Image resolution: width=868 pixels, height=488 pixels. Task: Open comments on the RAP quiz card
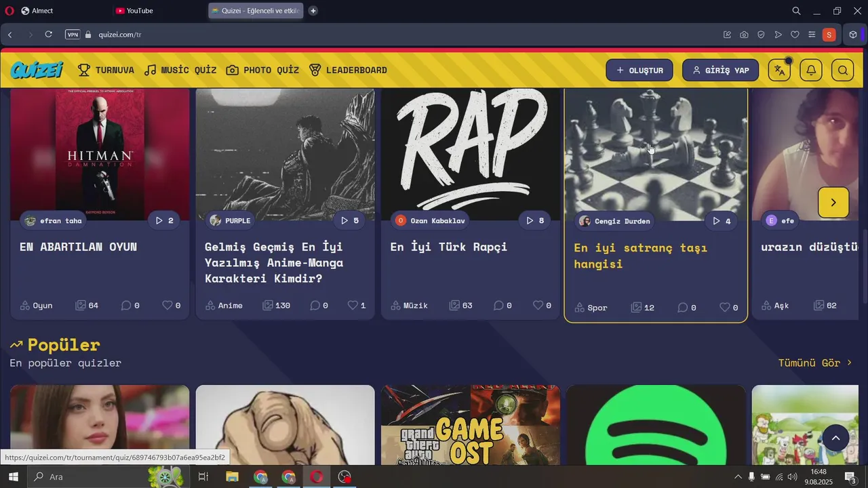502,306
